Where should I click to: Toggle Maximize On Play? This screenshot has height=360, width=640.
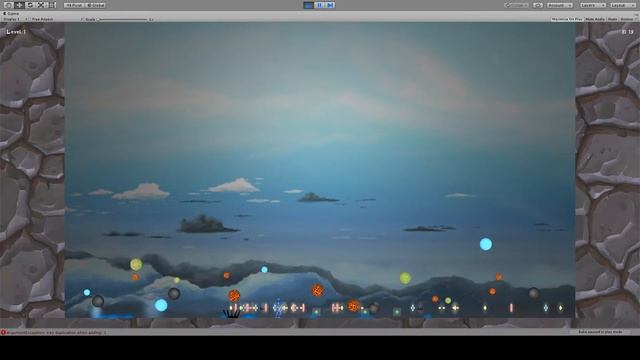pos(567,19)
